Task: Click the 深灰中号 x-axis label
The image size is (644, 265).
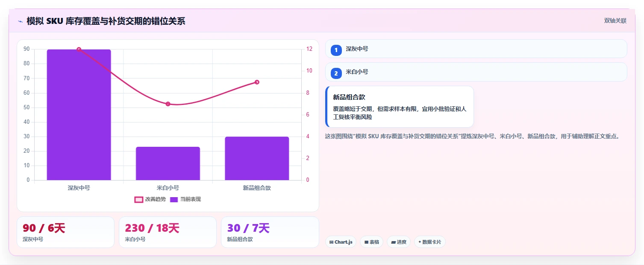Action: [79, 188]
